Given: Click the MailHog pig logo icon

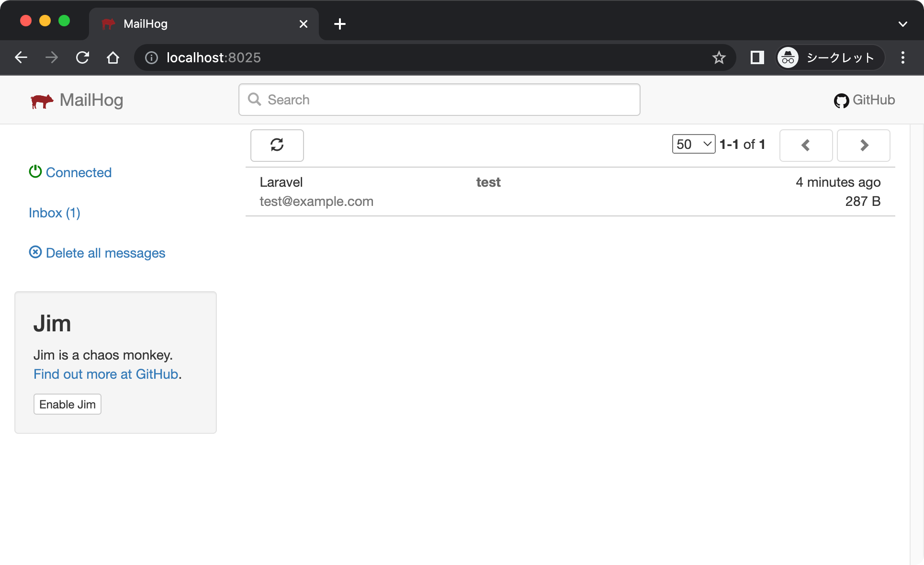Looking at the screenshot, I should tap(42, 101).
